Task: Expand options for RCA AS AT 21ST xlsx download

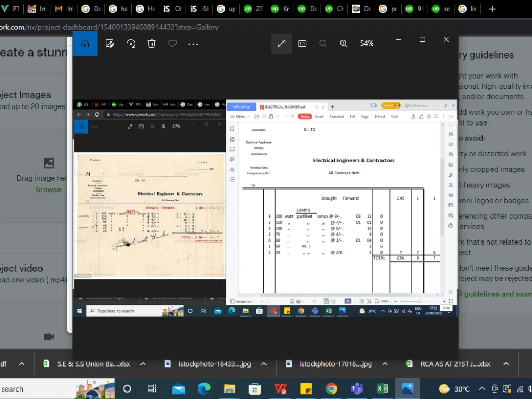Action: click(506, 364)
